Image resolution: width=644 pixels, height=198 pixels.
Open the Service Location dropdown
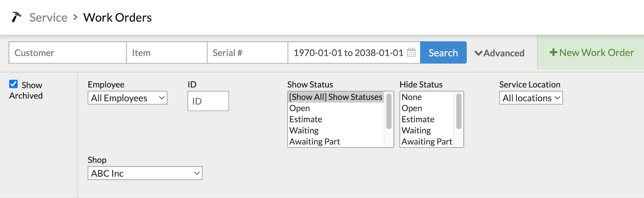coord(531,98)
